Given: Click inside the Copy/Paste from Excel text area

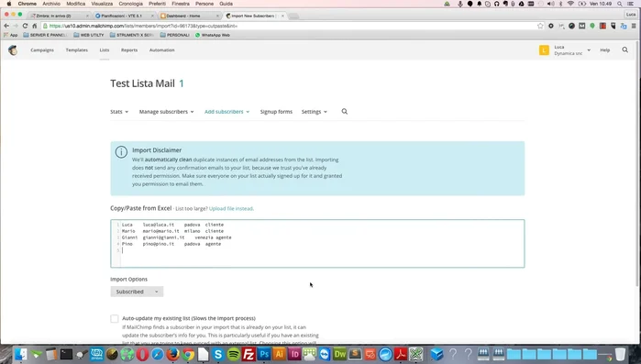Looking at the screenshot, I should pyautogui.click(x=317, y=244).
